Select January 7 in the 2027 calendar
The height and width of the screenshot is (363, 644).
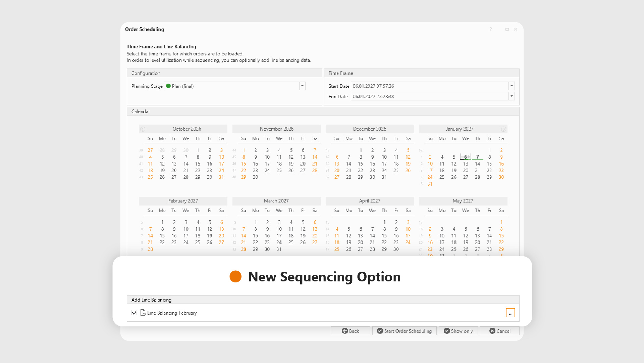click(477, 157)
